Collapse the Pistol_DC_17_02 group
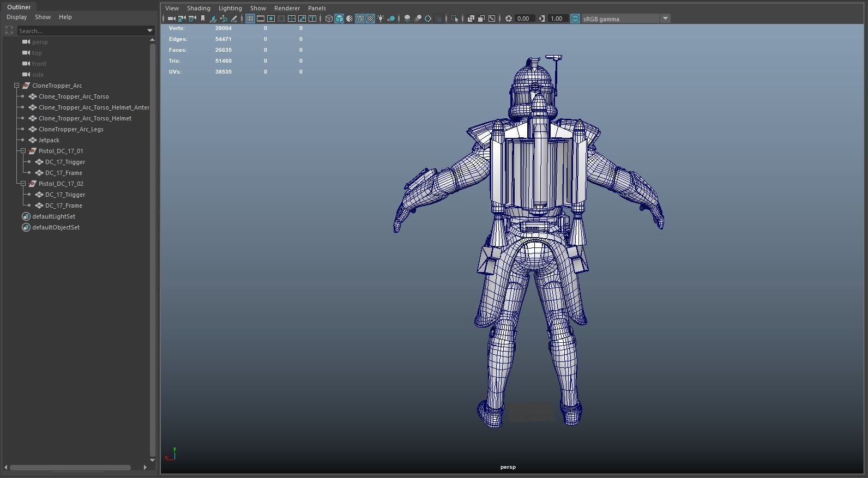Viewport: 868px width, 478px height. click(23, 184)
